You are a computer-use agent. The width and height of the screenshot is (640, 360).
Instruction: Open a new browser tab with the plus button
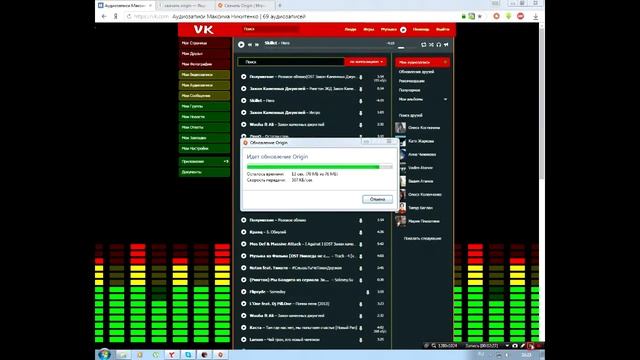coord(280,5)
